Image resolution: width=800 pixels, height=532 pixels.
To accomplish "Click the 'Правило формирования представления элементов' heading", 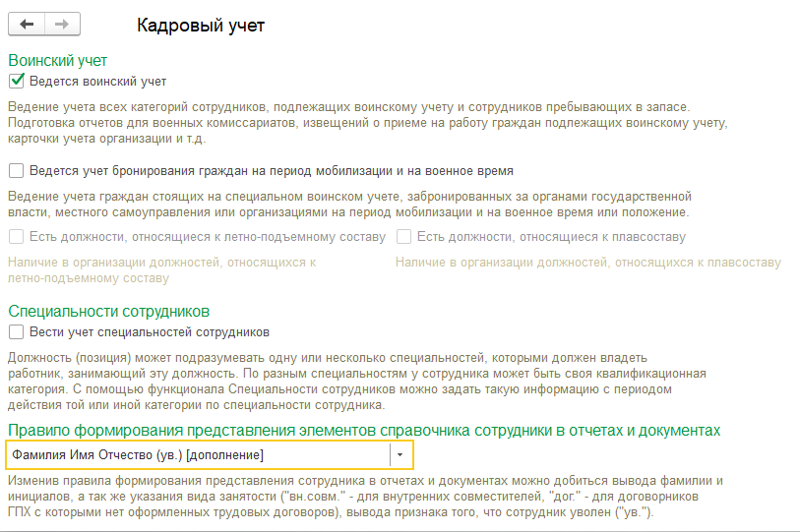I will click(x=364, y=431).
